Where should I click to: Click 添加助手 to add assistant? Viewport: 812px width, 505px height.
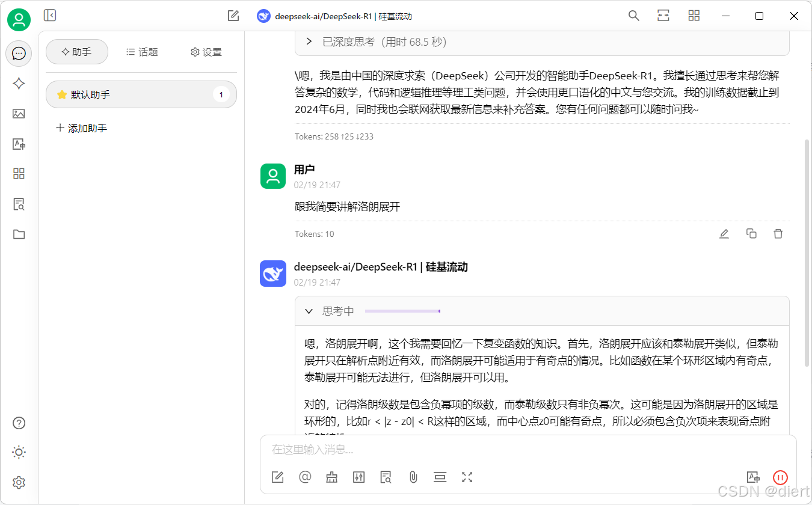point(81,128)
